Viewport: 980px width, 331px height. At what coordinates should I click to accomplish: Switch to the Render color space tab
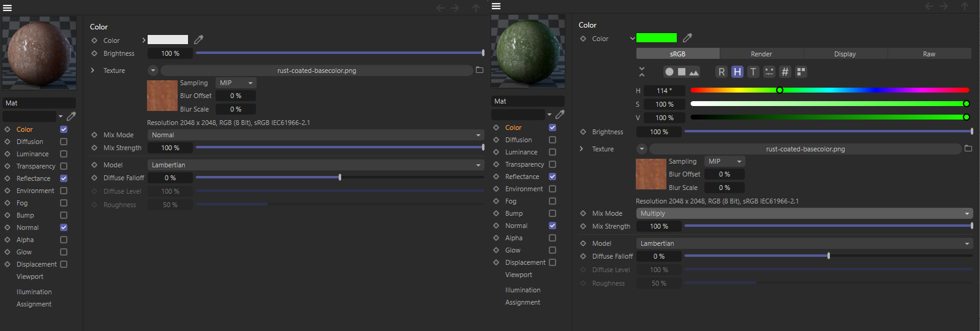761,54
